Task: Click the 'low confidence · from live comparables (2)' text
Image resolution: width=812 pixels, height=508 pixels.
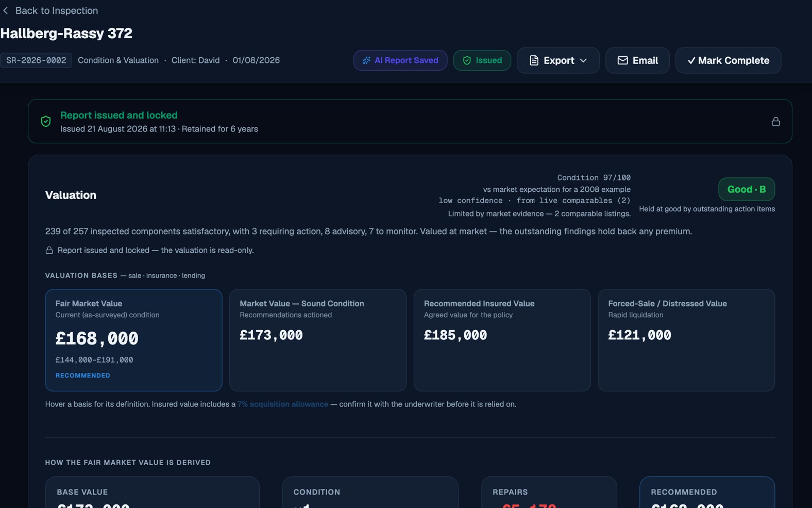Action: point(534,201)
